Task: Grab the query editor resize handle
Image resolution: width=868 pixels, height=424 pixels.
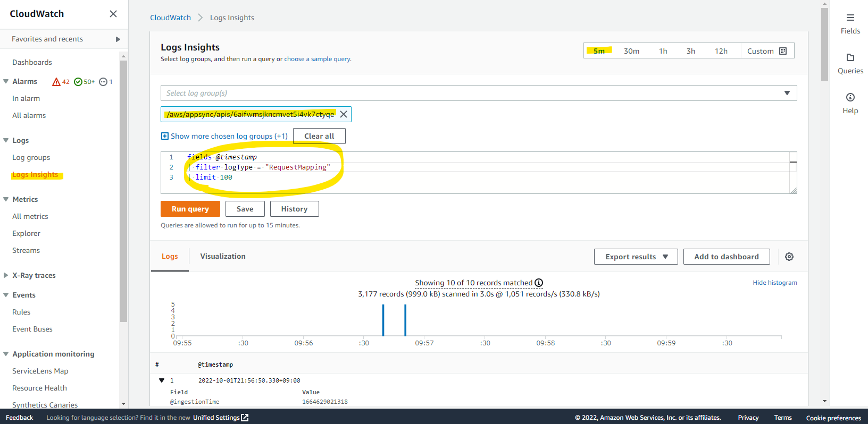Action: point(794,191)
